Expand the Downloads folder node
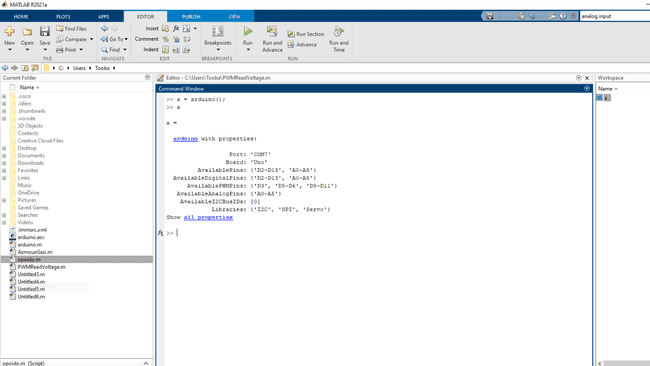Screen dimensions: 650x366 tap(4, 163)
